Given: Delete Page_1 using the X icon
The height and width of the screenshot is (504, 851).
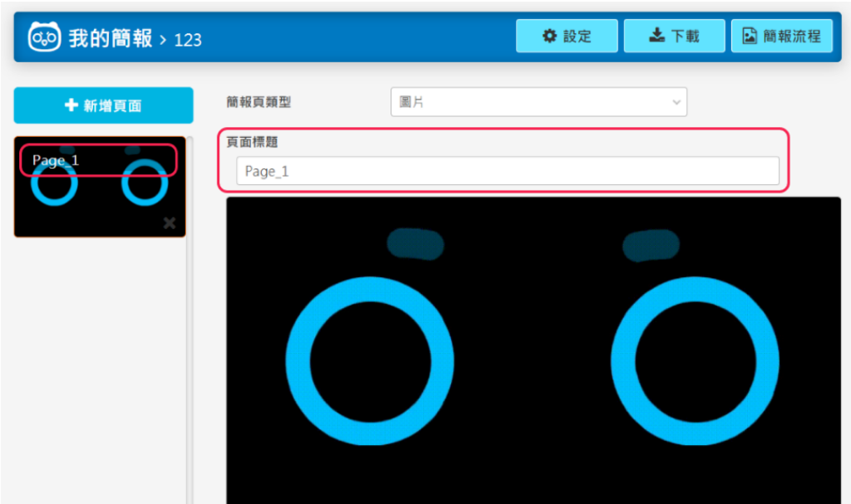Looking at the screenshot, I should tap(170, 223).
